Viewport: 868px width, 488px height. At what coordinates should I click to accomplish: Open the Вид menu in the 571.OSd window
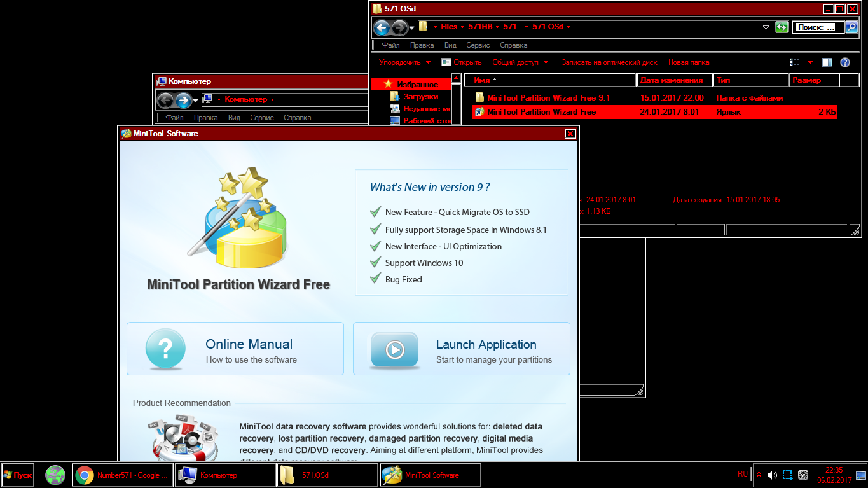click(x=450, y=45)
